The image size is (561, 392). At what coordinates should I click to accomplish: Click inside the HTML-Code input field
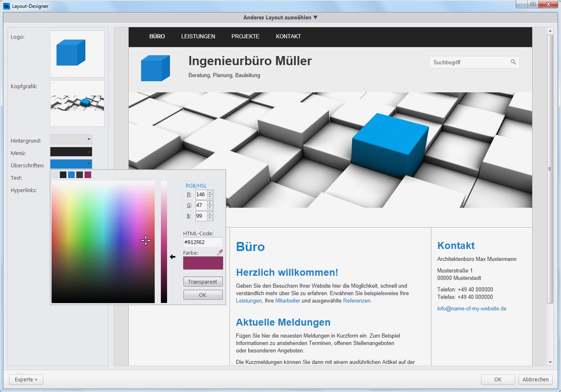point(203,242)
